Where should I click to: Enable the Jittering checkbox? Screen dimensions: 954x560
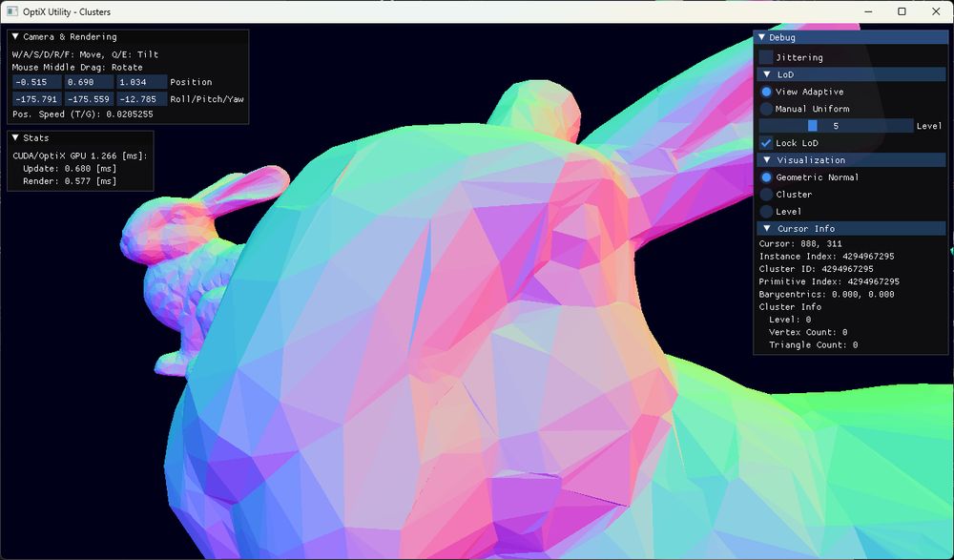coord(766,57)
